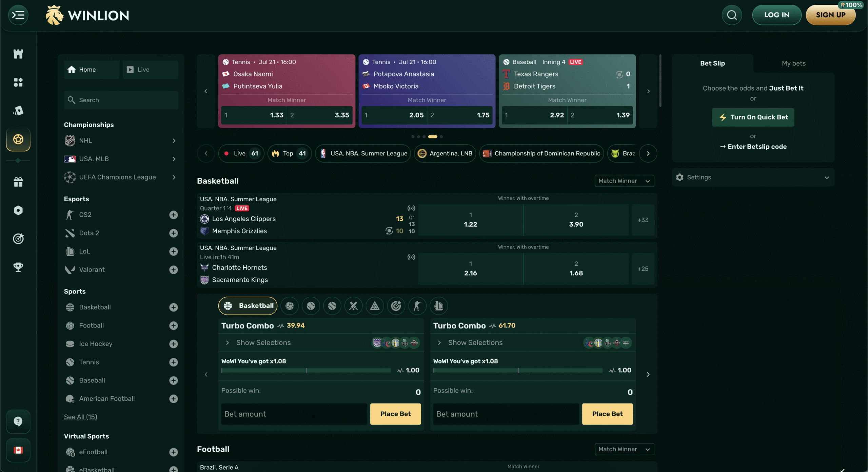Open the help question mark icon
The image size is (868, 472).
[x=18, y=421]
